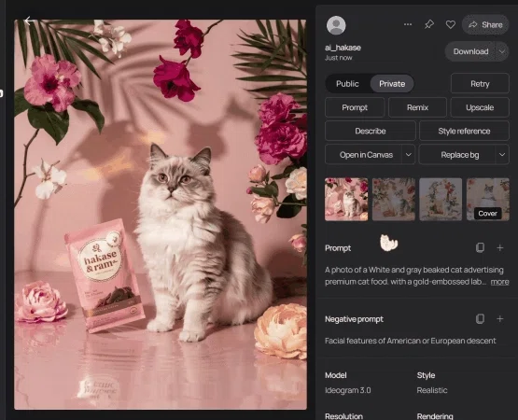Screen dimensions: 518x420
Task: Like the image with the heart icon
Action: click(450, 24)
